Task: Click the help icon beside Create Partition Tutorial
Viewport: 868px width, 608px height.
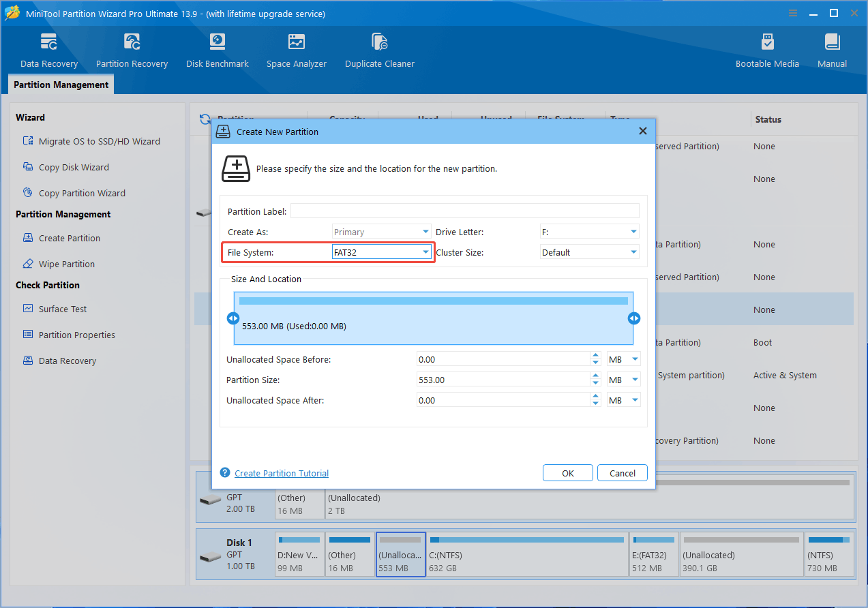Action: point(225,473)
